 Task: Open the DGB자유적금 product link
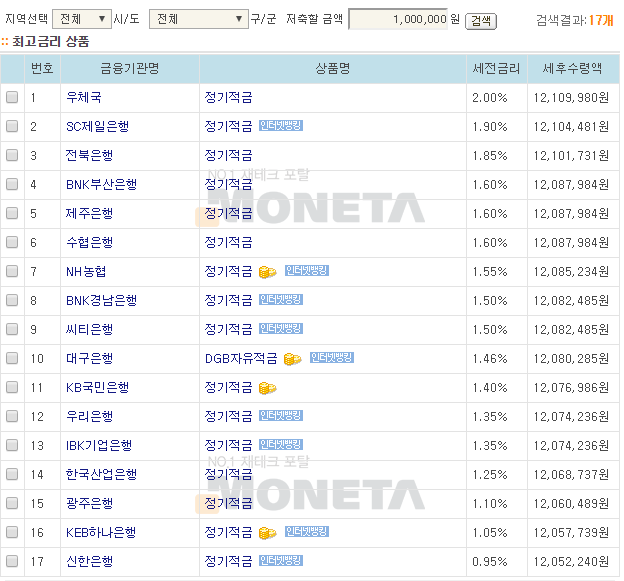(241, 359)
